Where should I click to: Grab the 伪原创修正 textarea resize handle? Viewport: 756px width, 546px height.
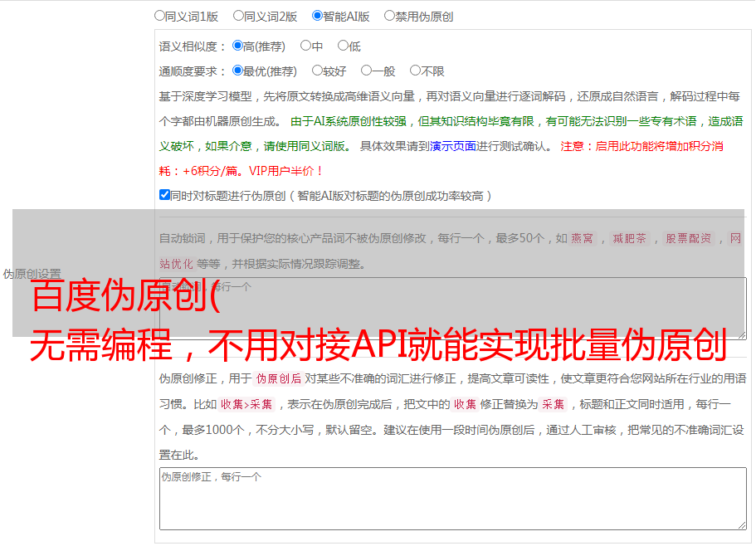[x=742, y=526]
